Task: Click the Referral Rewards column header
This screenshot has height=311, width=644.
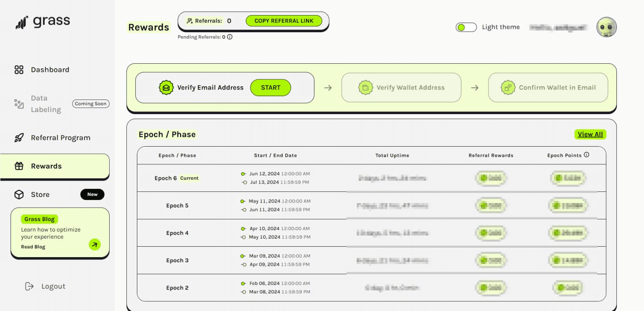Action: tap(491, 155)
